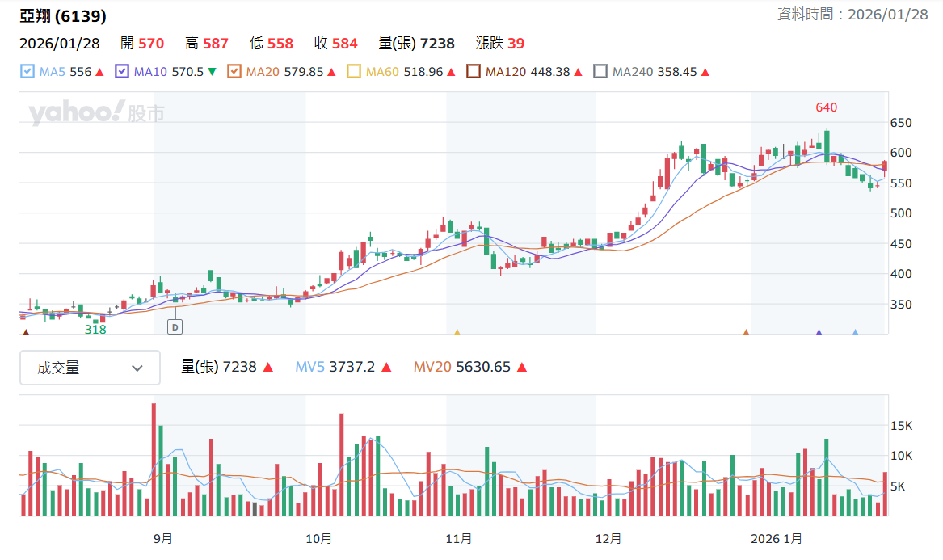
Task: Click the 318 low price label
Action: point(95,330)
